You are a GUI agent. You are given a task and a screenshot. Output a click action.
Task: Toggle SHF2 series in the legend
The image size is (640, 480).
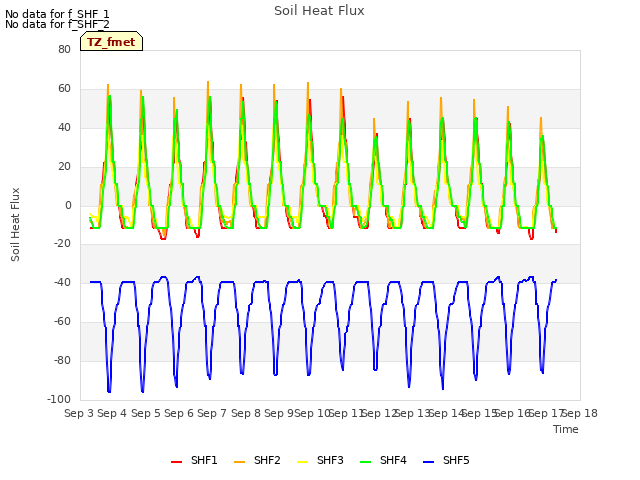tap(257, 461)
